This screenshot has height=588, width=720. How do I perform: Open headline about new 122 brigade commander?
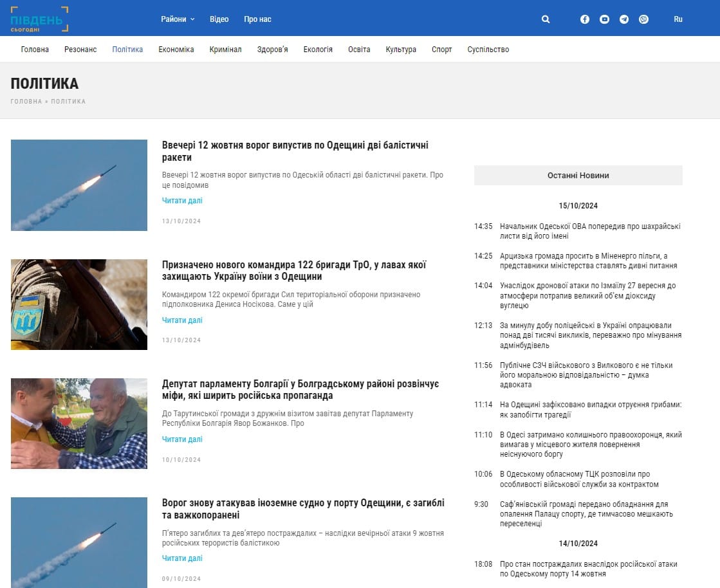[x=294, y=270]
